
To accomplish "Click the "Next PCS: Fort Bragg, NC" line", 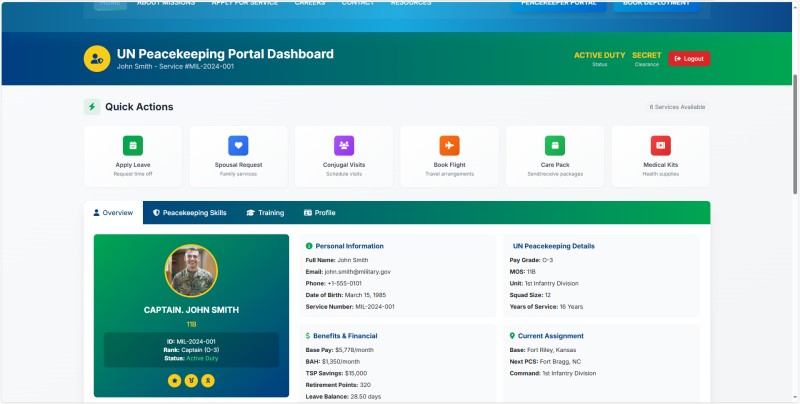I will pos(545,362).
